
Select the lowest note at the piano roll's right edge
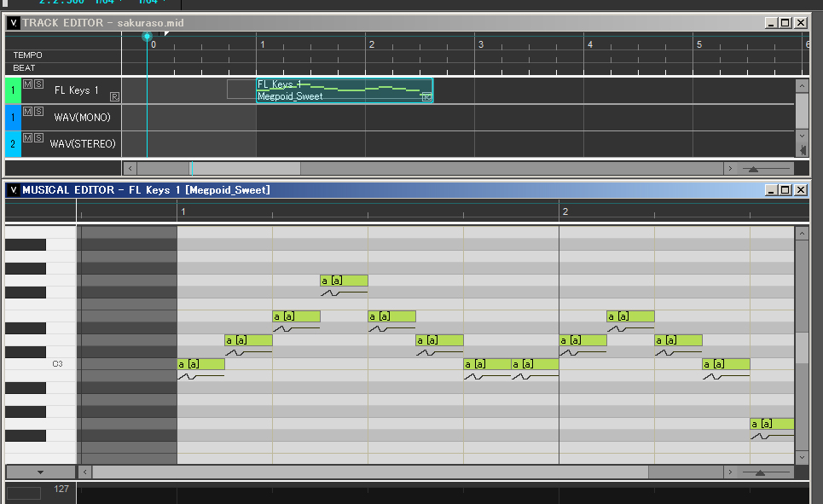point(772,424)
